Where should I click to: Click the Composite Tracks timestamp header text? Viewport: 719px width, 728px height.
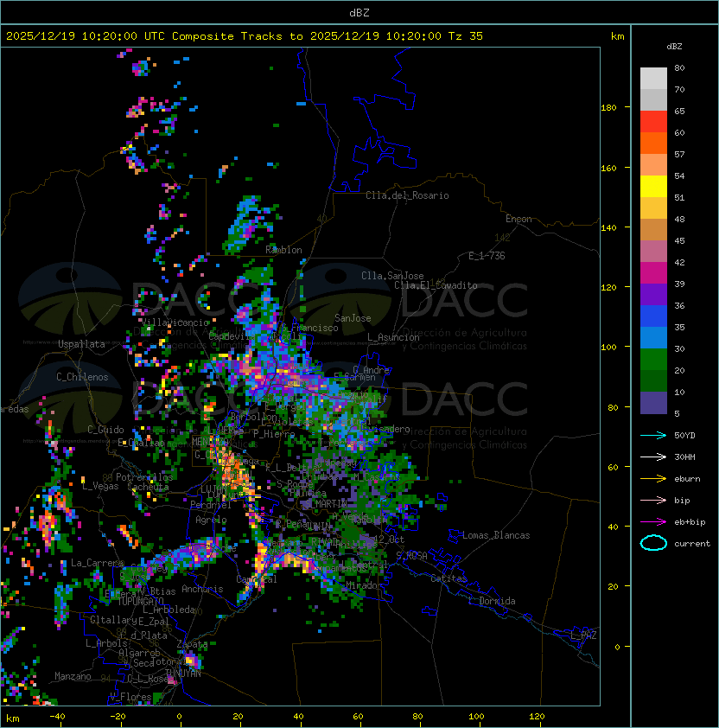point(245,36)
